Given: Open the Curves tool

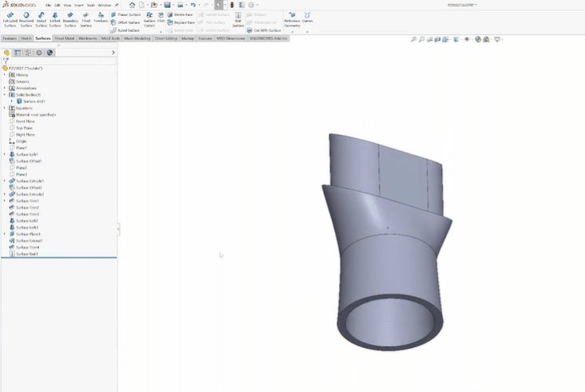Looking at the screenshot, I should 308,18.
